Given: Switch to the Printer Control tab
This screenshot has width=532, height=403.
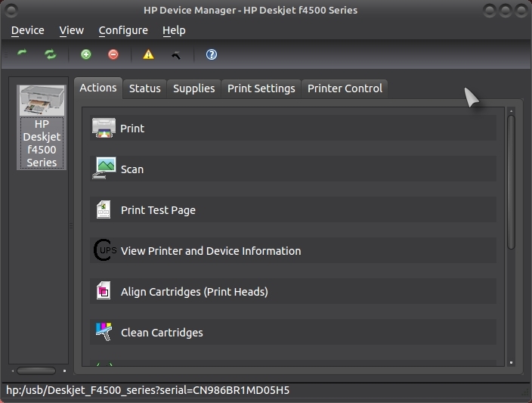Looking at the screenshot, I should coord(345,88).
